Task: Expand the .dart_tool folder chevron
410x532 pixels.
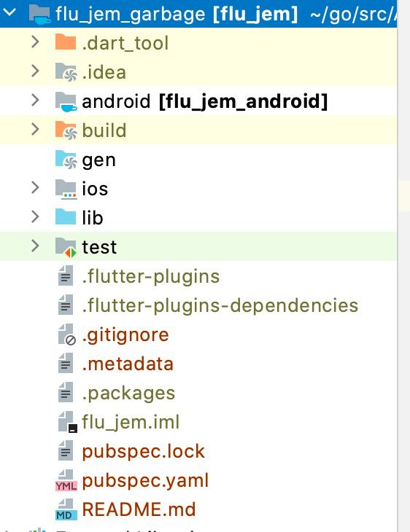Action: [x=35, y=42]
